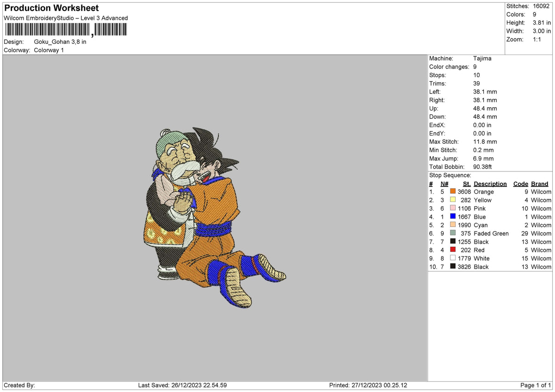Select the "Color changes:" label
The image size is (555, 392).
pos(449,67)
